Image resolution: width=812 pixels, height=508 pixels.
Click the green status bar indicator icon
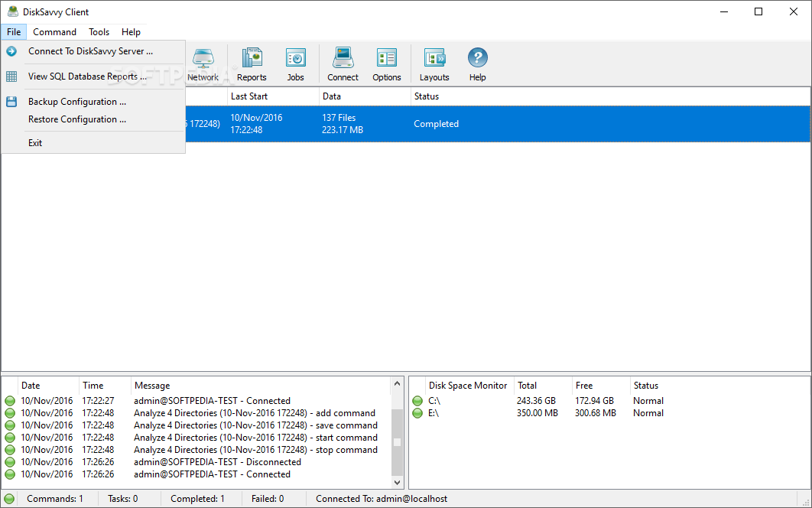tap(9, 499)
